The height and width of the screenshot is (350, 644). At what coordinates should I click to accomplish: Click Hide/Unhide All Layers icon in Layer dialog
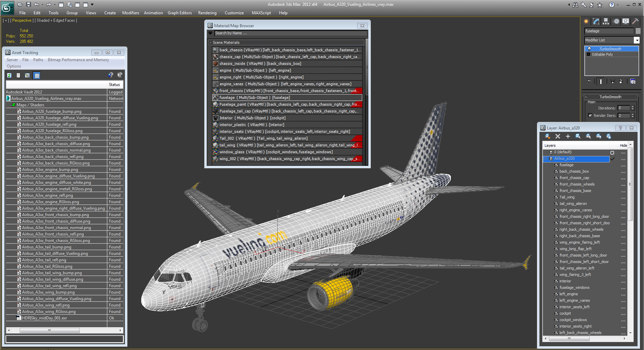599,136
